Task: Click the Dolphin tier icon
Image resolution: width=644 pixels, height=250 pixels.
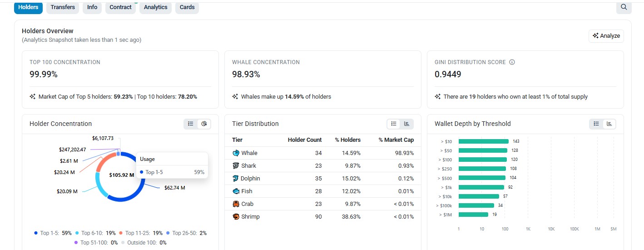Action: pos(236,179)
